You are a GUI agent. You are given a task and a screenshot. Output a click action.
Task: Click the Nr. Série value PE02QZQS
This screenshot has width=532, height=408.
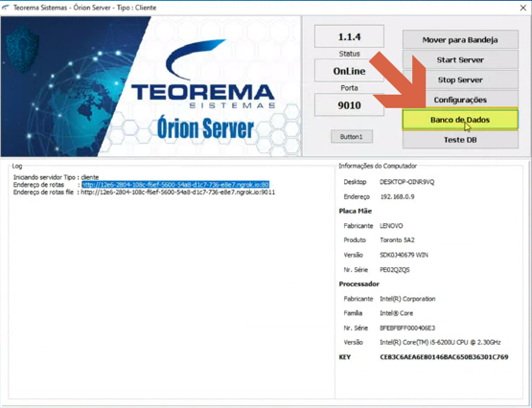tap(395, 270)
